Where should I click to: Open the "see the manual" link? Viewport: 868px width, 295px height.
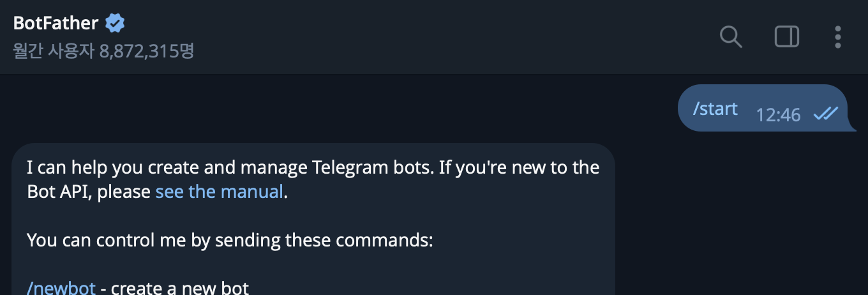coord(219,192)
